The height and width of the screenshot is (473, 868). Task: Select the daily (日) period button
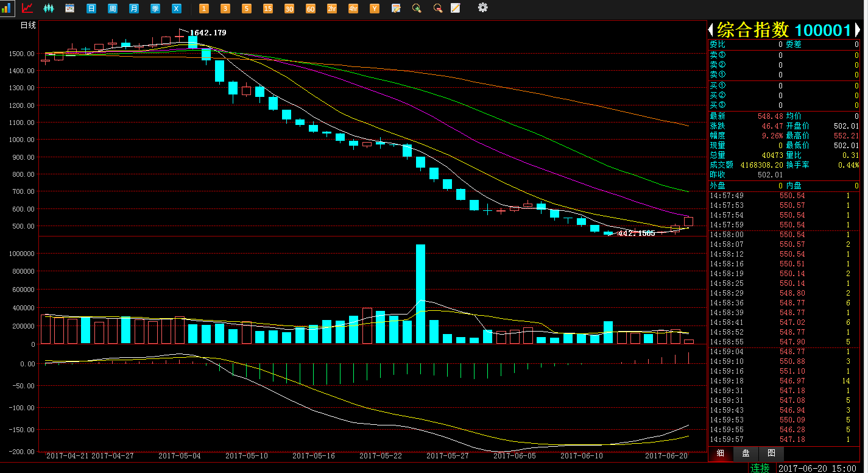pos(91,9)
